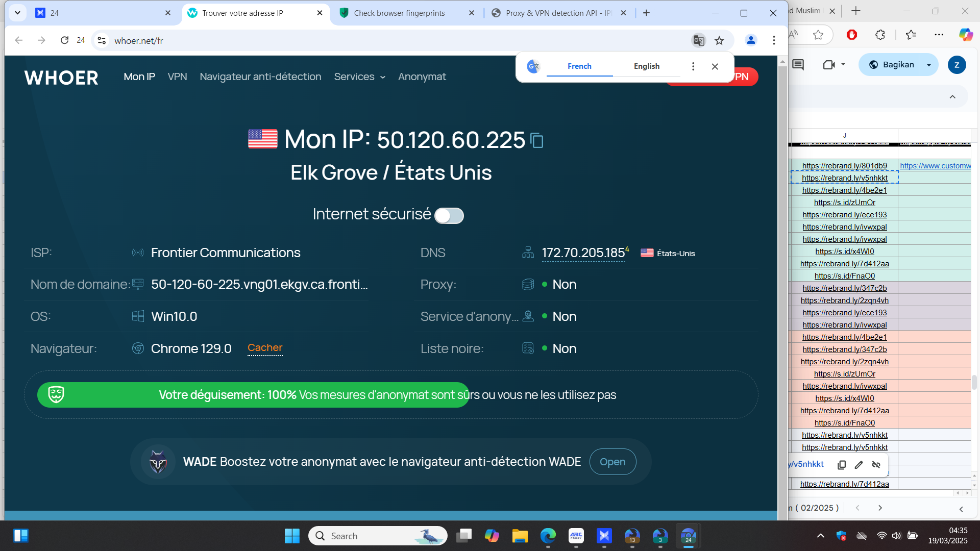
Task: Open the Chrome profile avatar
Action: point(750,40)
